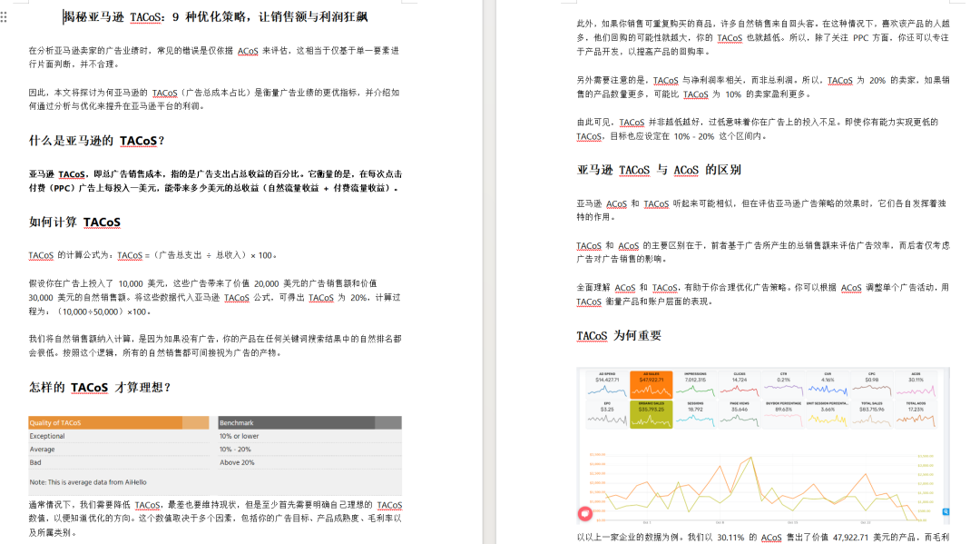
Task: Click the CVR 4.16% metric card
Action: (x=828, y=384)
